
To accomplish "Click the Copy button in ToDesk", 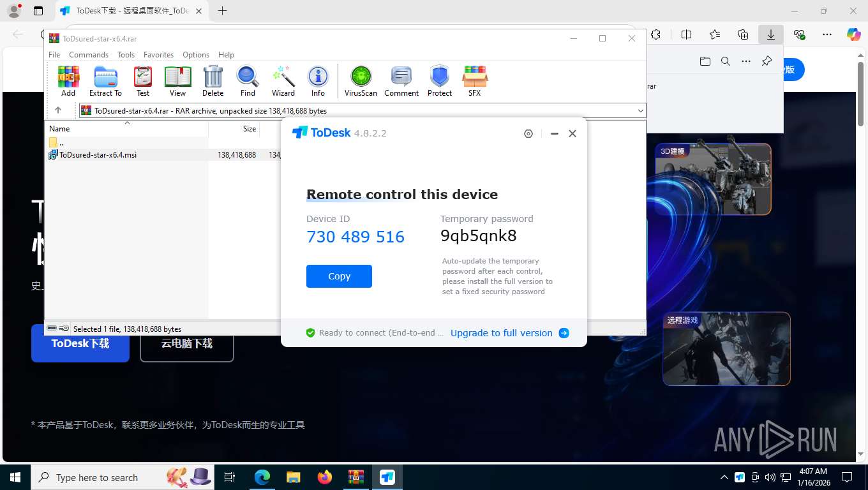I will 339,276.
